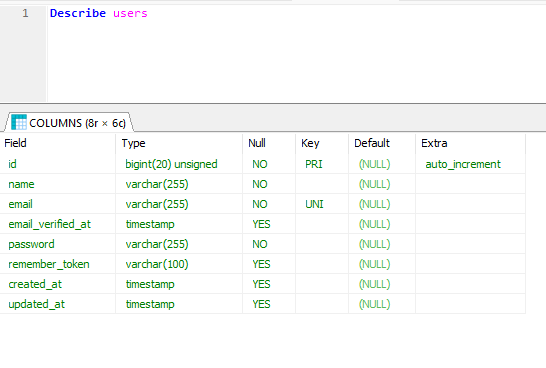Select the COLUMNS (8r × 6c) result tab
The height and width of the screenshot is (368, 546).
coord(69,123)
